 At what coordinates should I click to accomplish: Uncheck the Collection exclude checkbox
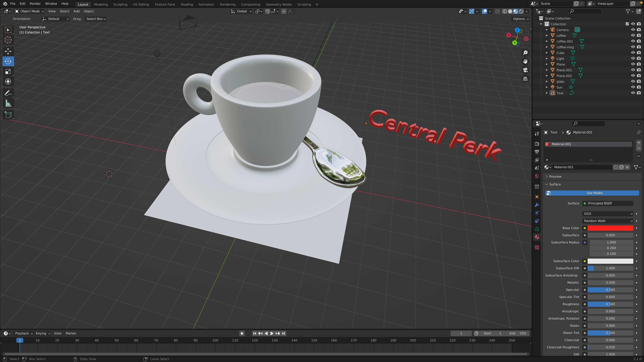[627, 24]
